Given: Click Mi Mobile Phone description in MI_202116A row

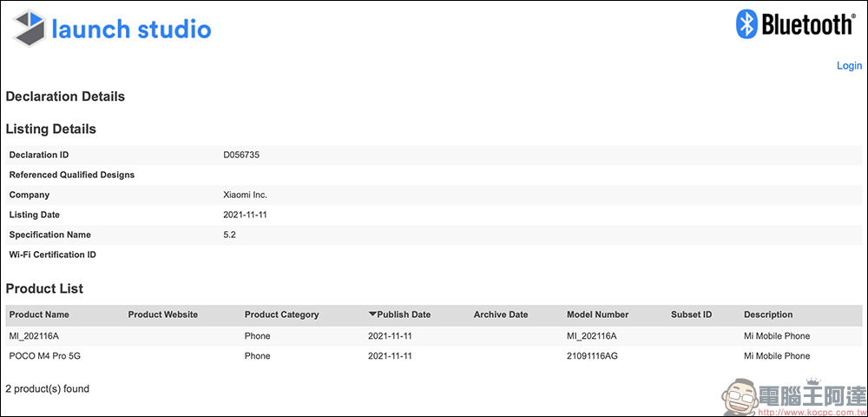Looking at the screenshot, I should click(x=777, y=336).
